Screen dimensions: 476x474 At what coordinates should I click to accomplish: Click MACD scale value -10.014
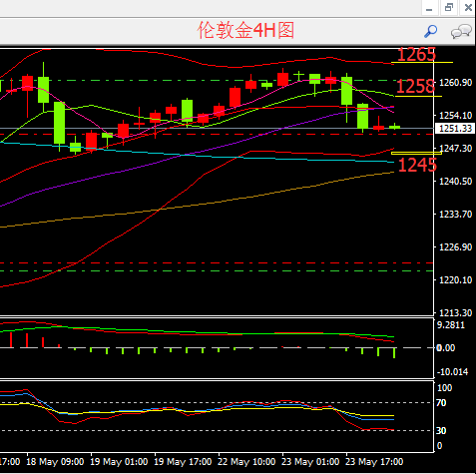click(x=452, y=372)
